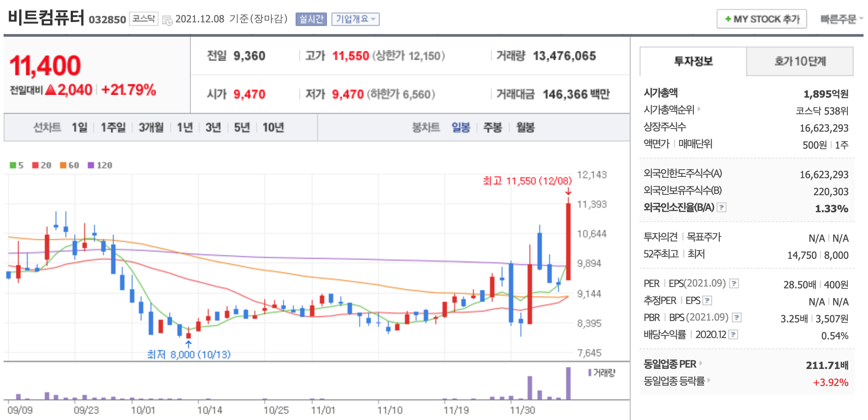Open help icon beside 추정PER EPS
The image size is (868, 420).
point(707,300)
